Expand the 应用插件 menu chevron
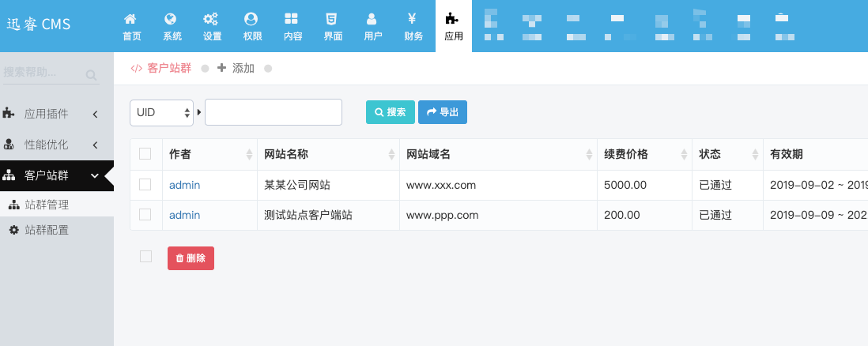 [x=95, y=114]
